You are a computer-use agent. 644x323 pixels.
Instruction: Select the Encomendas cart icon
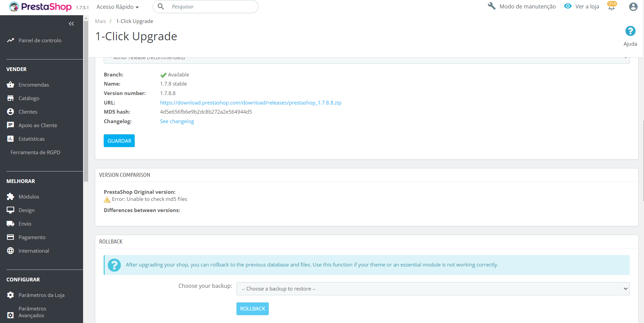coord(10,85)
